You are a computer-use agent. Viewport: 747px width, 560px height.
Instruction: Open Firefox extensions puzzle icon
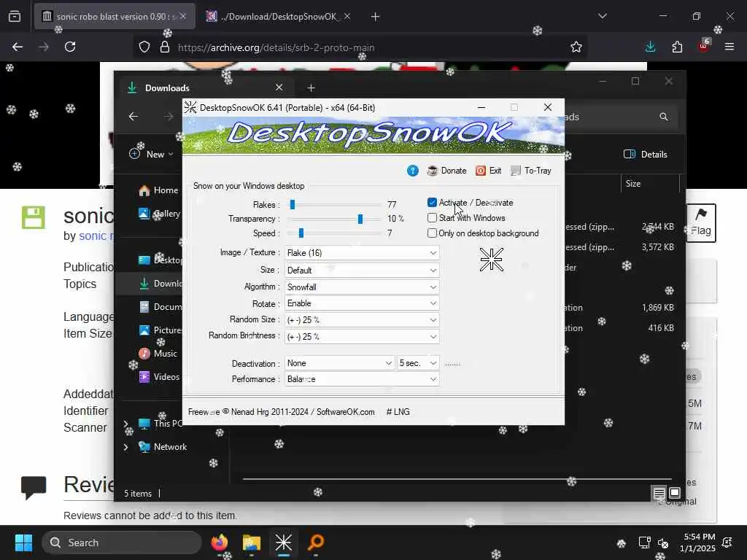pyautogui.click(x=677, y=47)
